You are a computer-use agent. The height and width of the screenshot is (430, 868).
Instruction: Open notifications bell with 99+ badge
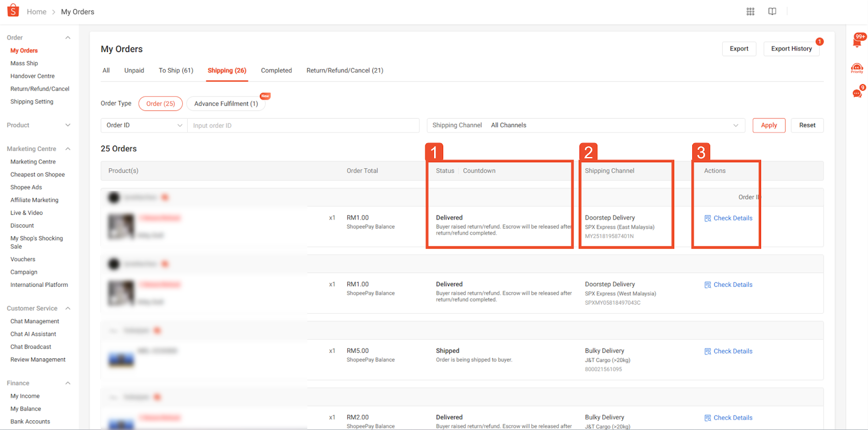click(x=858, y=41)
